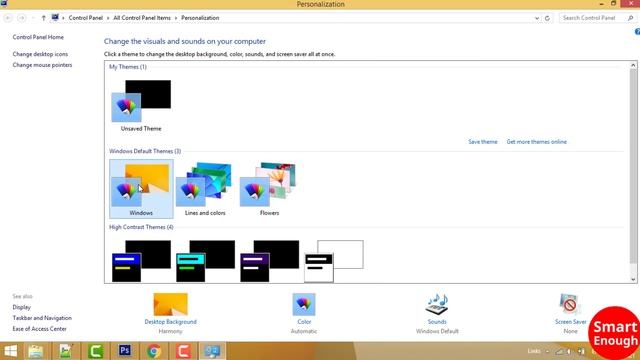Viewport: 640px width, 360px height.
Task: Select the white high contrast theme
Action: [333, 260]
